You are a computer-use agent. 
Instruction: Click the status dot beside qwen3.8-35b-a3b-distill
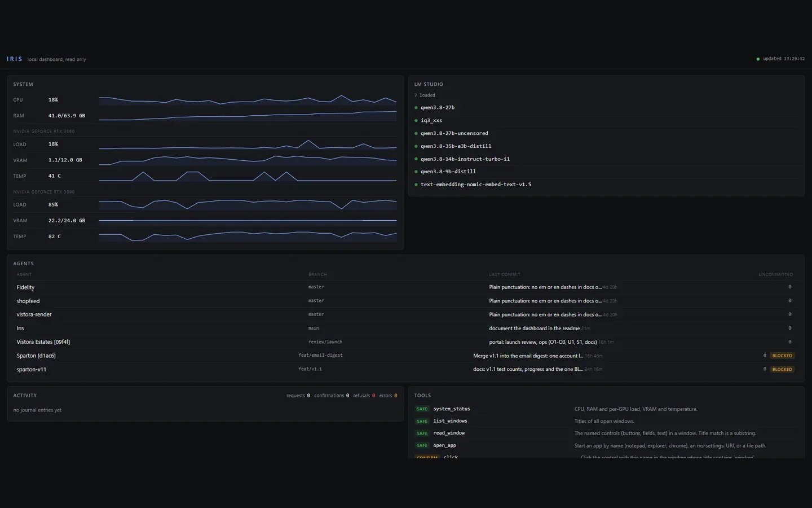pyautogui.click(x=416, y=146)
